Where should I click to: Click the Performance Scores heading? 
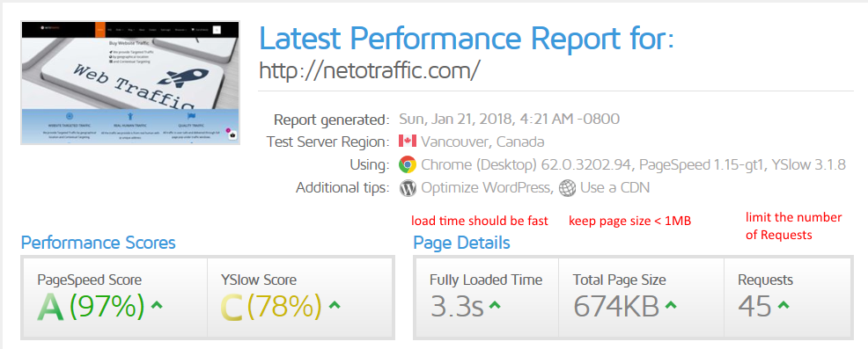pos(98,243)
